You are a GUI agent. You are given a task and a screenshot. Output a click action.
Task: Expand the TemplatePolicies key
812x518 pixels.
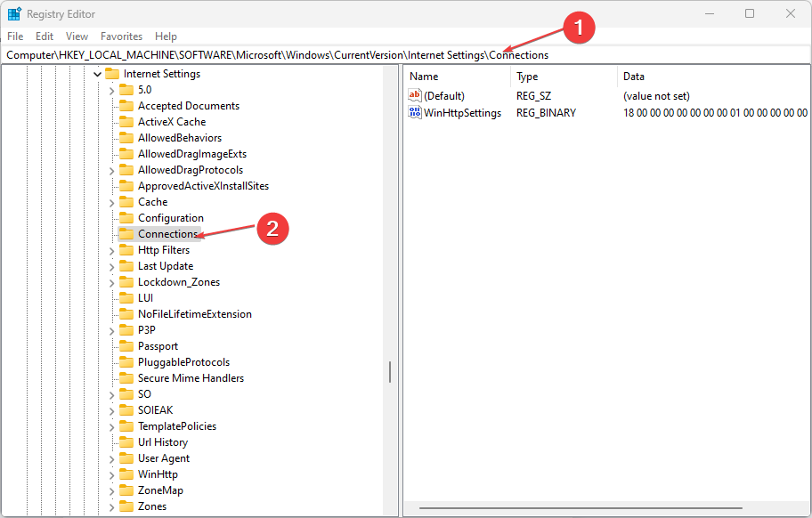[112, 427]
